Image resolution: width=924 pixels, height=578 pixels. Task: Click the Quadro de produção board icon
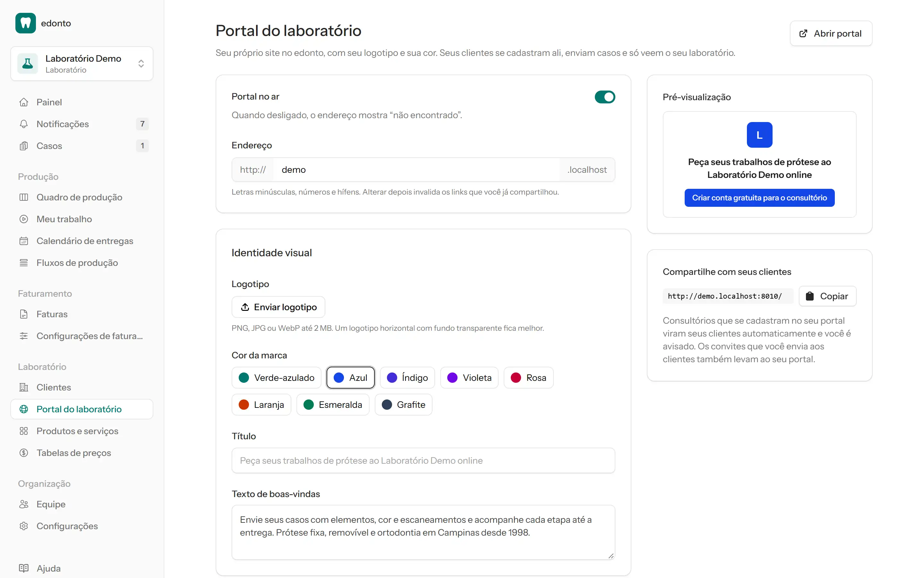24,197
